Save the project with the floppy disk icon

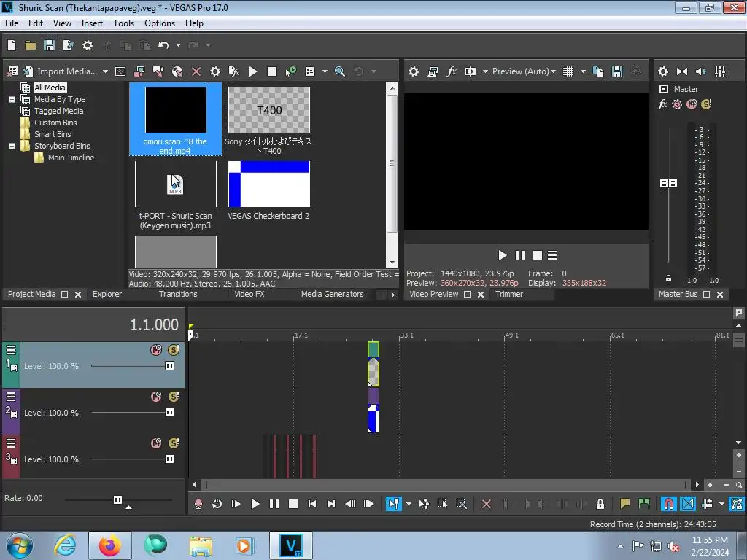tap(50, 45)
